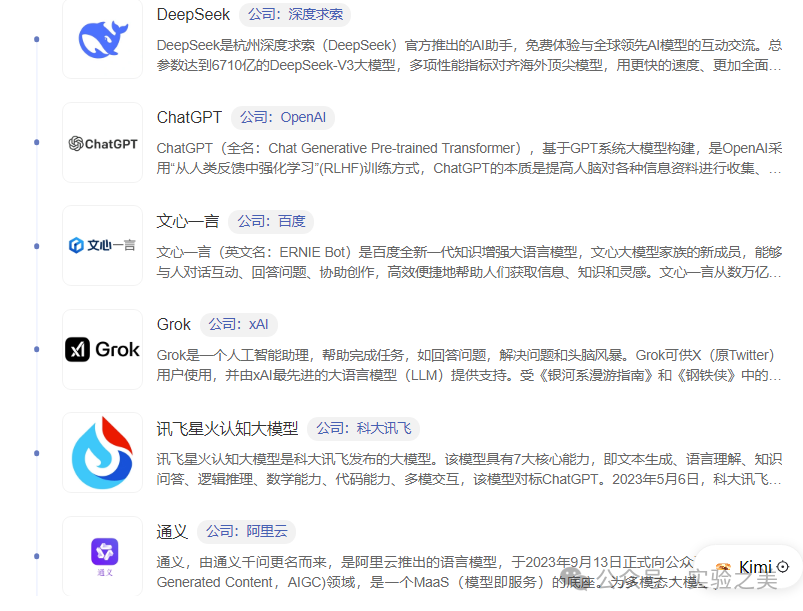Viewport: 803px width, 611px height.
Task: Select the timeline dot beside 讯飞星火认知大模型
Action: pos(36,453)
